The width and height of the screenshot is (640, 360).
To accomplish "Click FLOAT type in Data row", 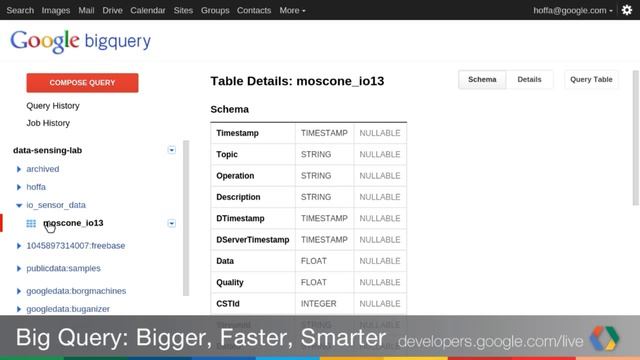I will coord(314,261).
